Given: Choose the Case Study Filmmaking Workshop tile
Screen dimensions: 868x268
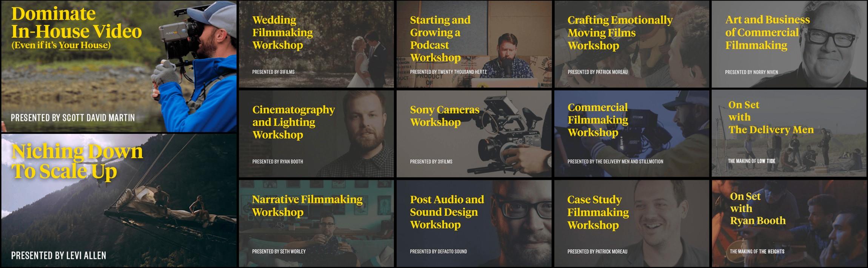Looking at the screenshot, I should click(632, 224).
